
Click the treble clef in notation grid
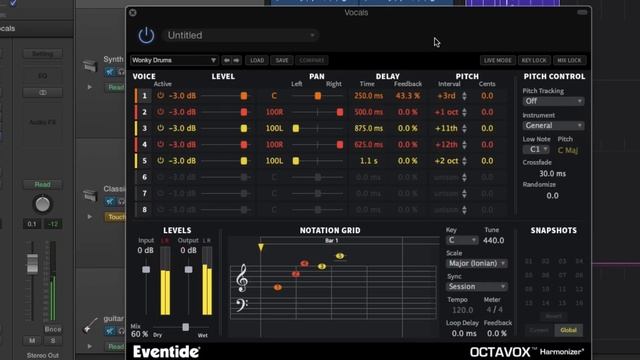click(x=242, y=278)
